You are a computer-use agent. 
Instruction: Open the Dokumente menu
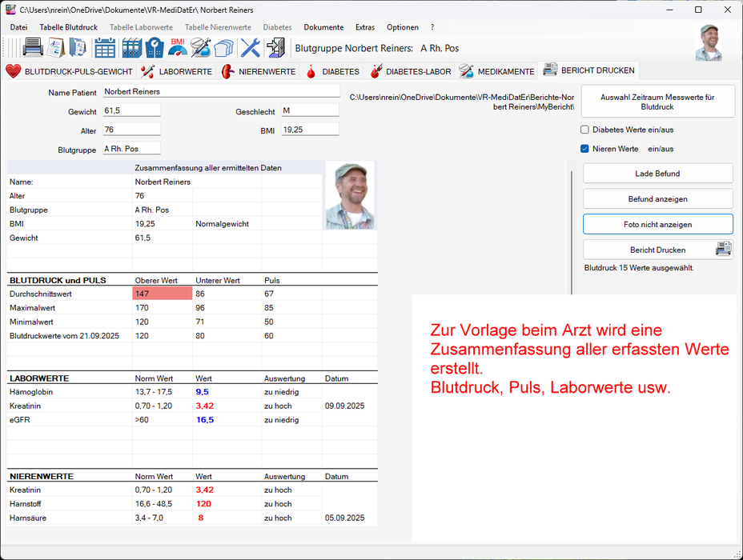pos(323,27)
